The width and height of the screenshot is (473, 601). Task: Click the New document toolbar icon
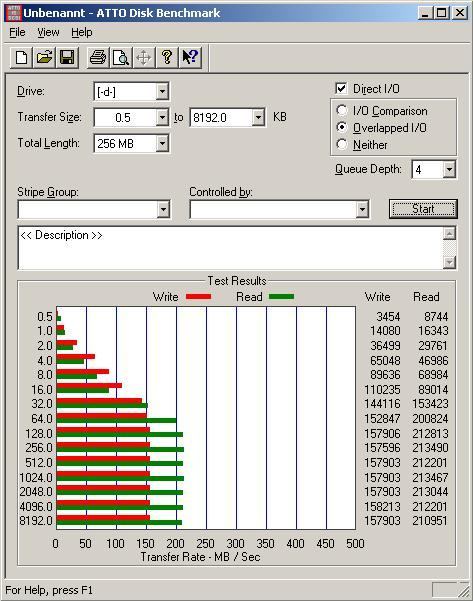(x=21, y=58)
